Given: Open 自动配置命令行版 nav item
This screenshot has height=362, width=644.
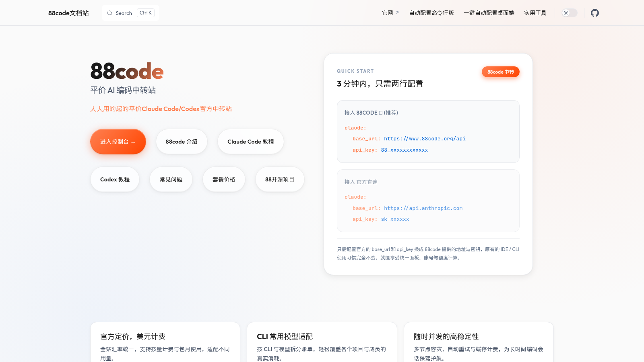Looking at the screenshot, I should point(431,13).
